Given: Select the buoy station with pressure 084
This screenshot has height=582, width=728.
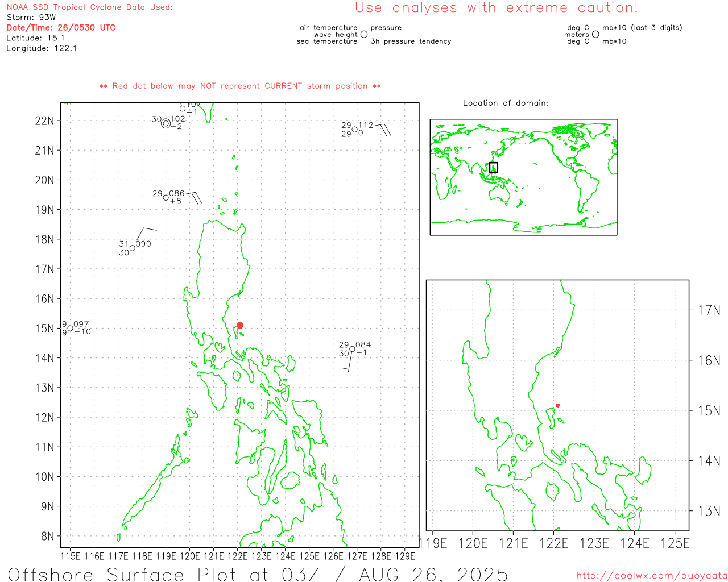Looking at the screenshot, I should coord(352,349).
